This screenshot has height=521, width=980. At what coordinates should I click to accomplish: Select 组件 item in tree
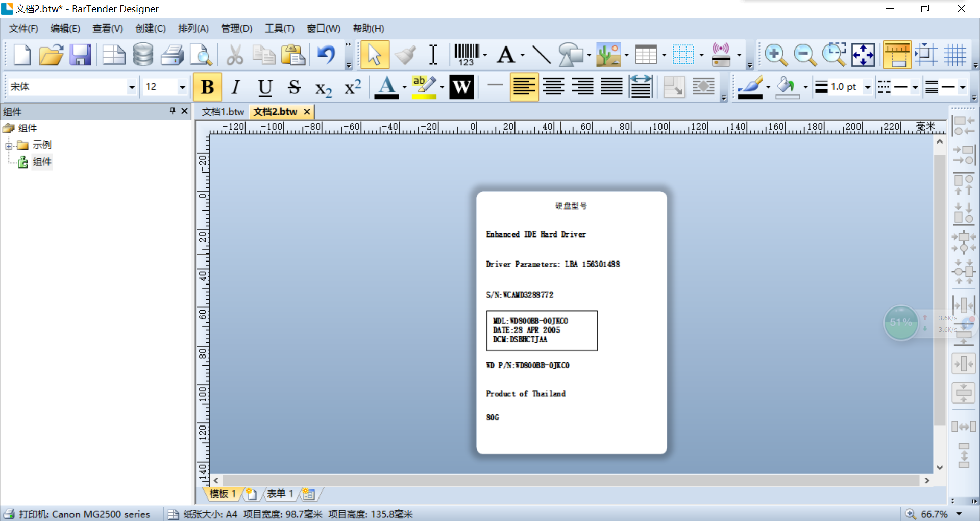(42, 162)
